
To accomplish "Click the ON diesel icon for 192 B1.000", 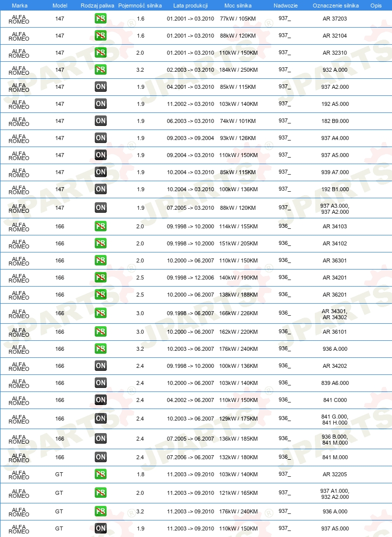I will 101,189.
